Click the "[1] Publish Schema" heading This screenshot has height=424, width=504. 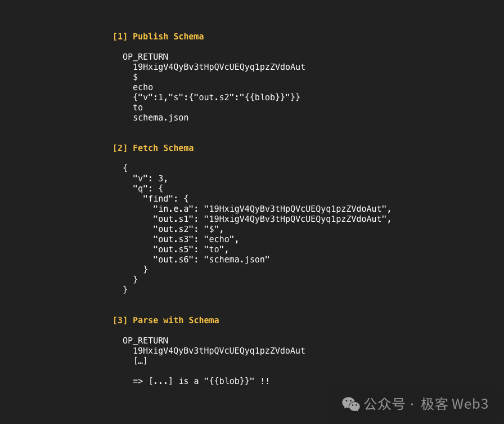(x=158, y=37)
